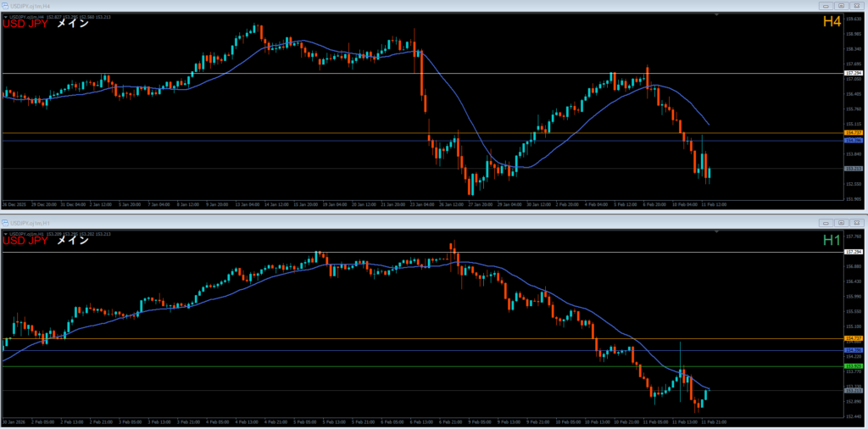Click the H1 chart window icon in title bar

(5, 220)
